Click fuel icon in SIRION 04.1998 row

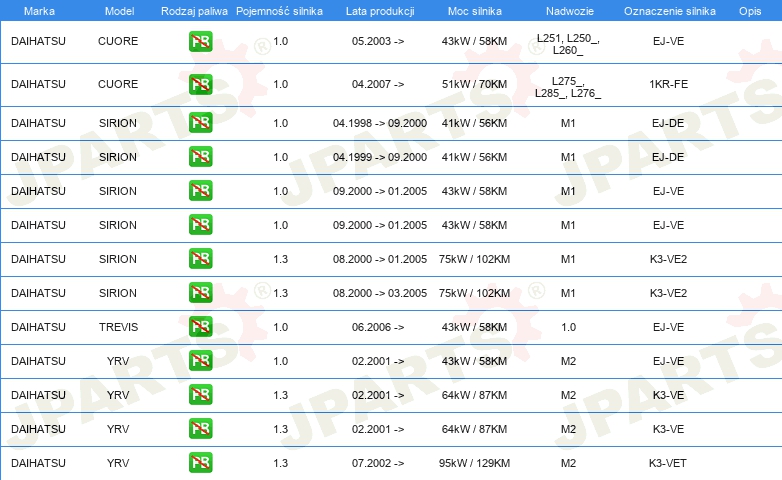(x=200, y=123)
